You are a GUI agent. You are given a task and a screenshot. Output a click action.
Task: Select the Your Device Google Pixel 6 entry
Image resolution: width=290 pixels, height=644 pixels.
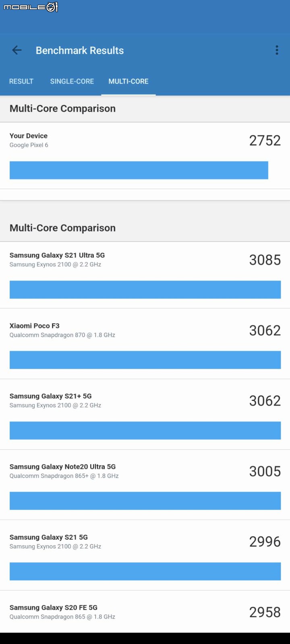pyautogui.click(x=145, y=156)
